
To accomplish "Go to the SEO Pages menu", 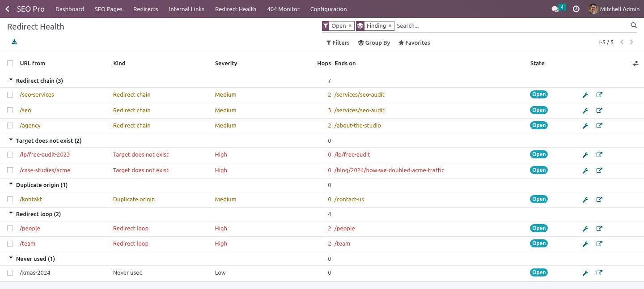I will 109,9.
